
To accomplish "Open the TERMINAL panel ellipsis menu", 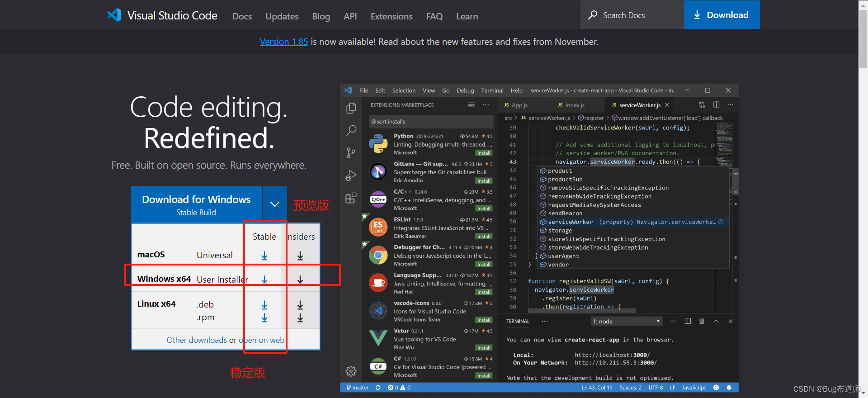I will 545,321.
